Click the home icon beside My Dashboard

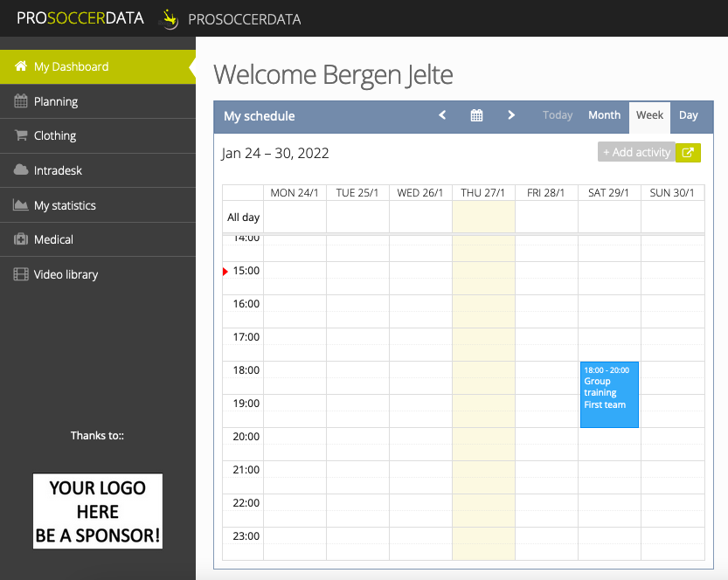20,66
